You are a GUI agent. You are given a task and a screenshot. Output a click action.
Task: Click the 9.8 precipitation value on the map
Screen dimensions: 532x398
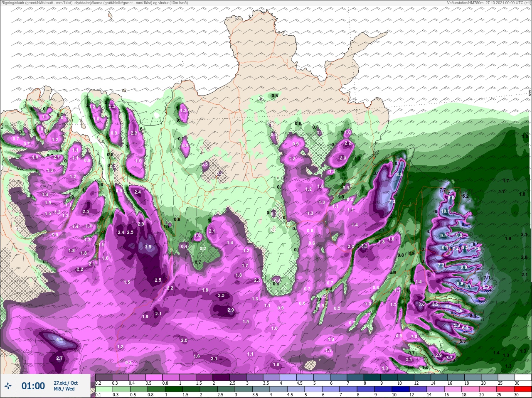tap(464, 267)
